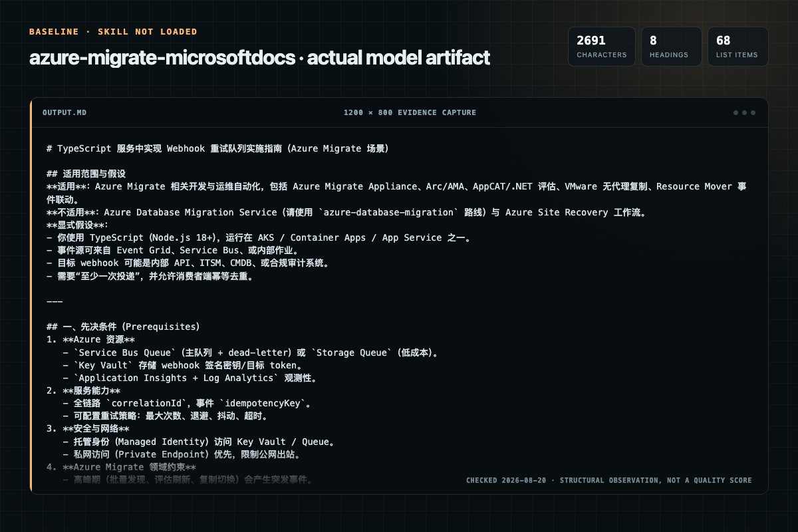Image resolution: width=798 pixels, height=532 pixels.
Task: Click the three-dot menu in panel header
Action: (744, 112)
